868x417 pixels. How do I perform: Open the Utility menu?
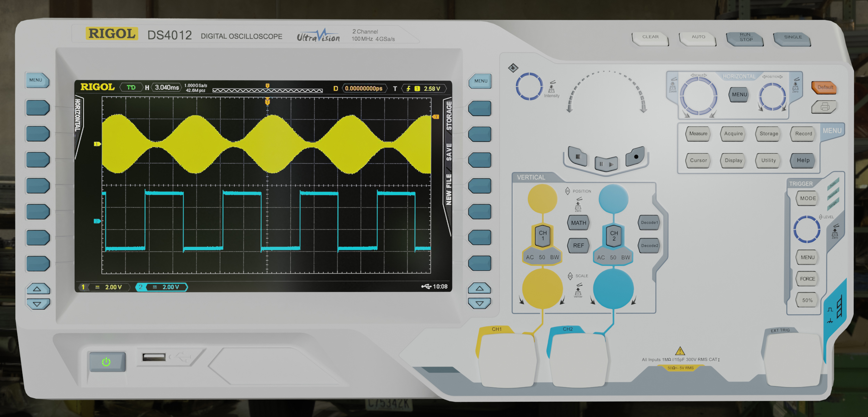coord(768,161)
